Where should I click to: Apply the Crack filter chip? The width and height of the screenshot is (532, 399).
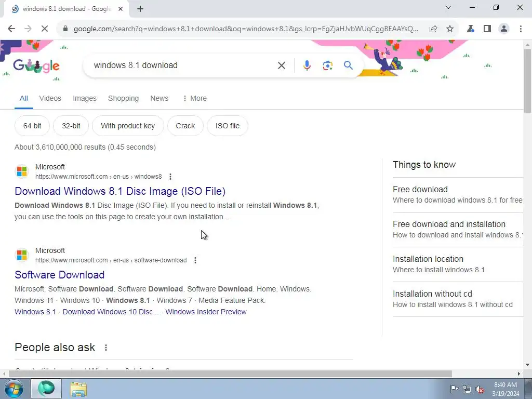tap(185, 126)
